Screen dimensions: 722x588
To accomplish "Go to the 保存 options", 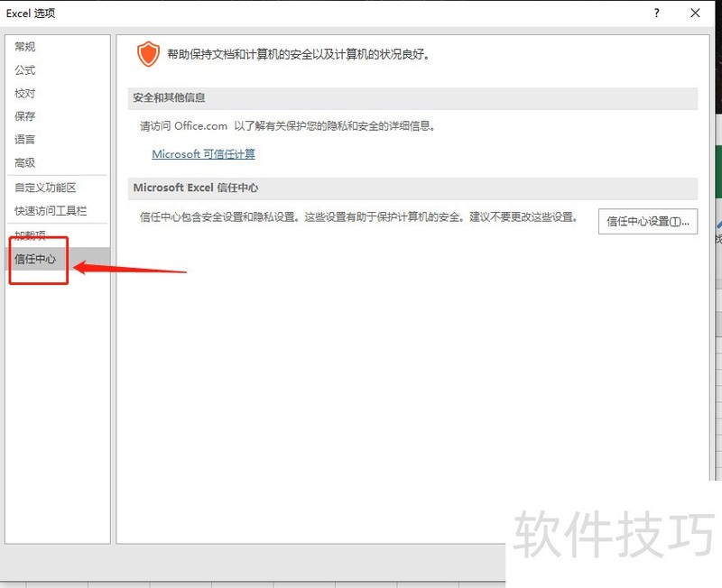I will click(25, 116).
